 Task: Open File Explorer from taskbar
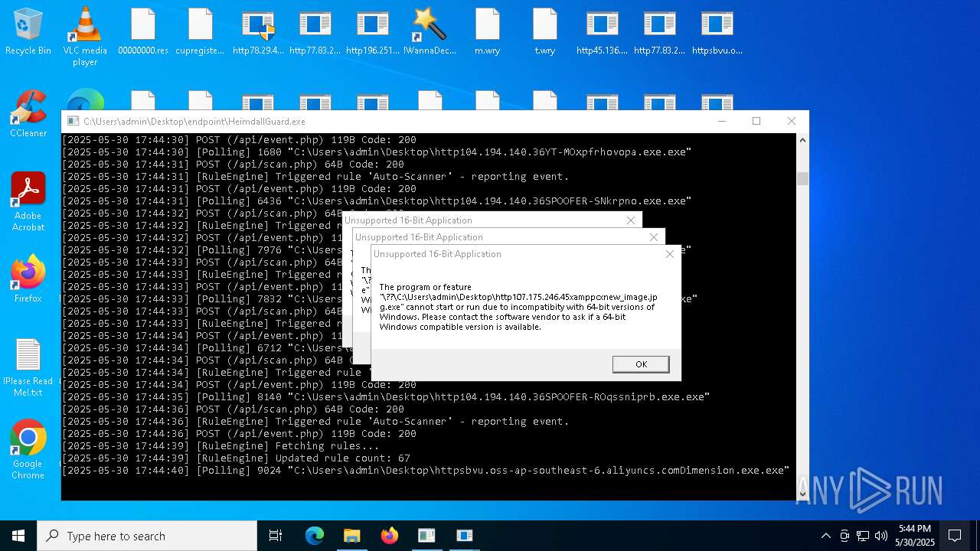point(352,536)
